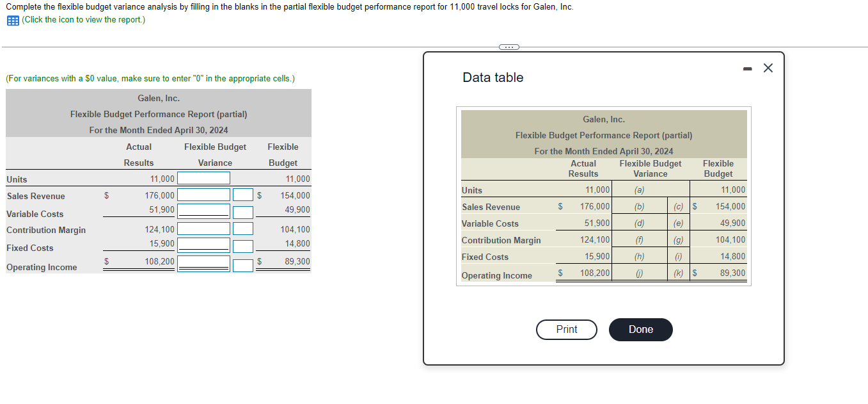Image resolution: width=868 pixels, height=404 pixels.
Task: Click placeholder (j) in Data table
Action: pos(639,273)
